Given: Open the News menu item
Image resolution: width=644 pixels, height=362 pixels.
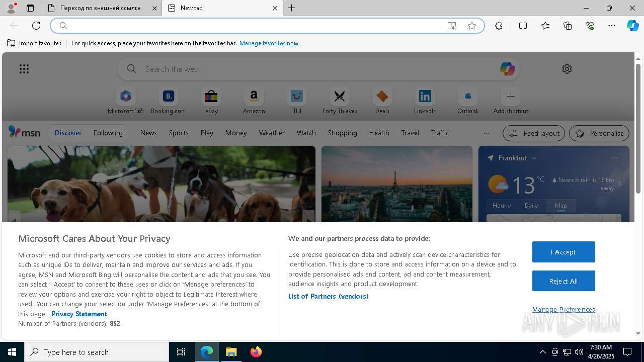Looking at the screenshot, I should [x=148, y=133].
